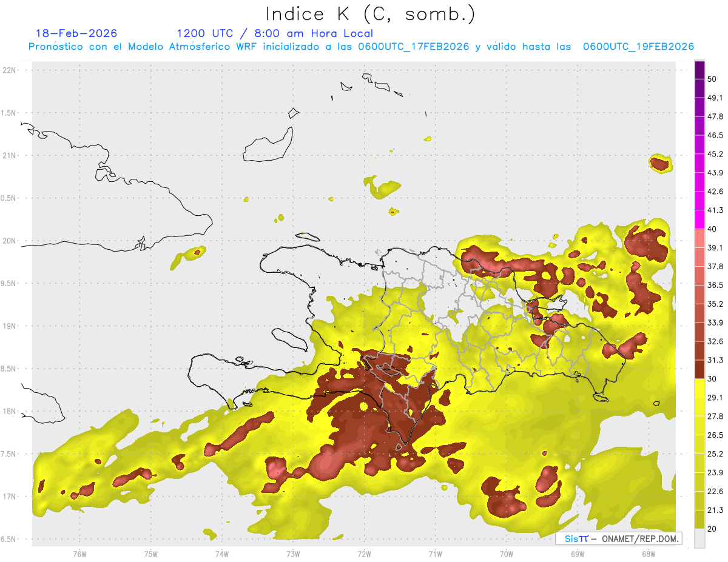
Task: Click the color scale value '29.1'
Action: [715, 397]
